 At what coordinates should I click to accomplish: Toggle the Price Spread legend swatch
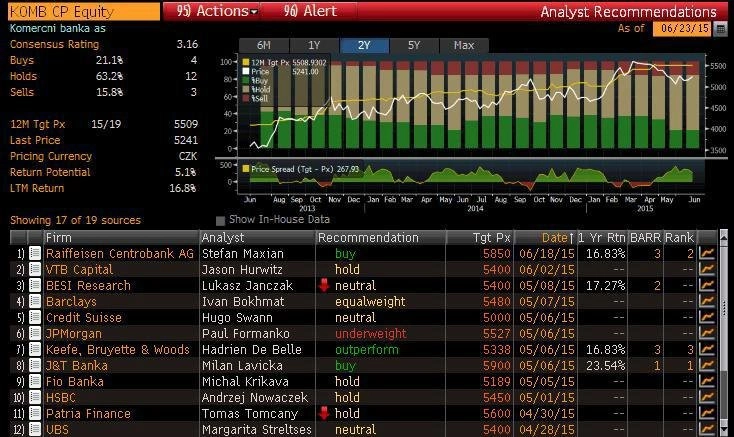tap(246, 169)
